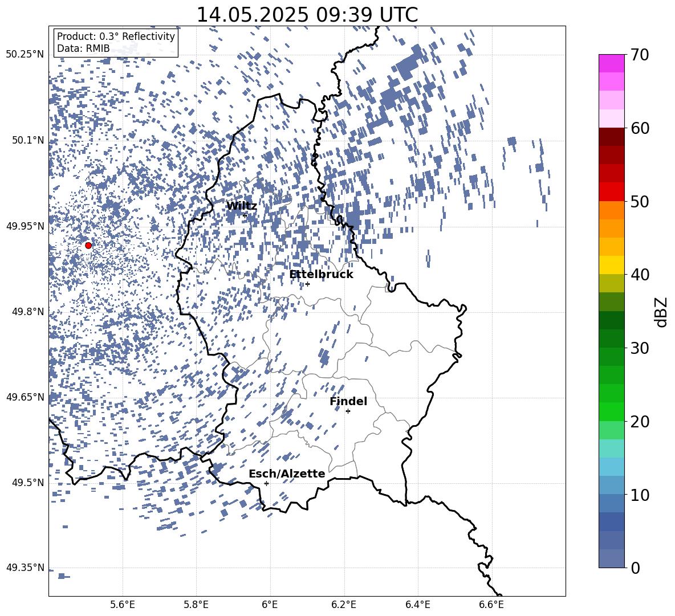Click the Wiltz location cross marker
Image resolution: width=675 pixels, height=616 pixels.
(x=245, y=215)
